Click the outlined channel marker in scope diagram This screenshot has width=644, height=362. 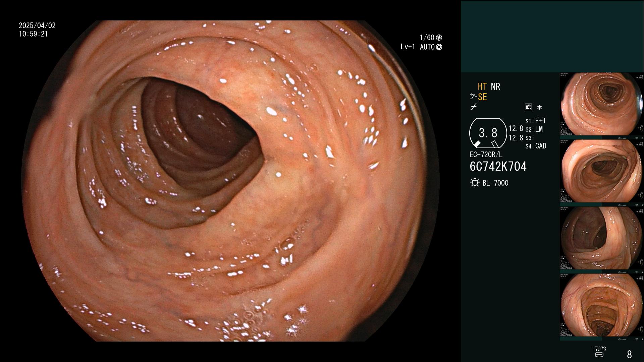(495, 144)
